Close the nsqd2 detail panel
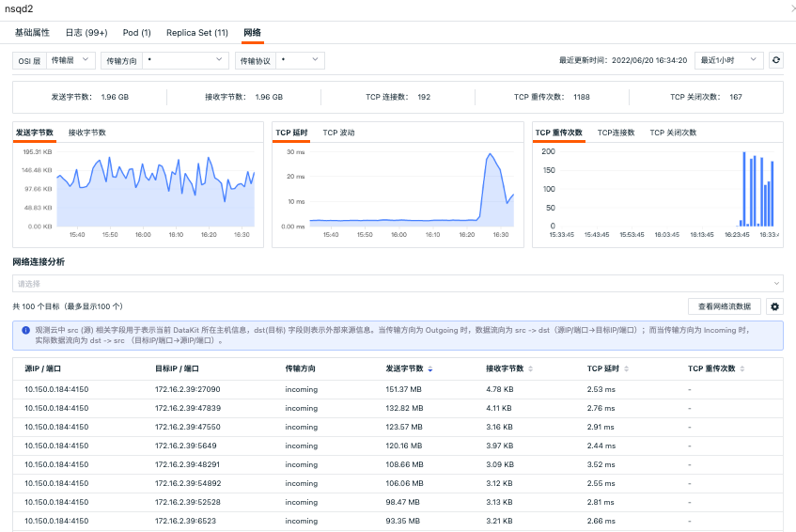This screenshot has width=796, height=532. point(788,8)
